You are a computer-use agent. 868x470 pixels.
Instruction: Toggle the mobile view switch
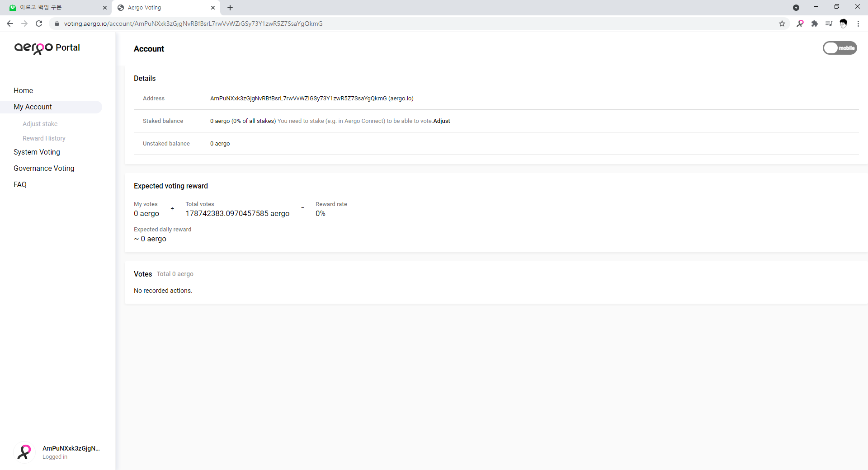(x=840, y=48)
